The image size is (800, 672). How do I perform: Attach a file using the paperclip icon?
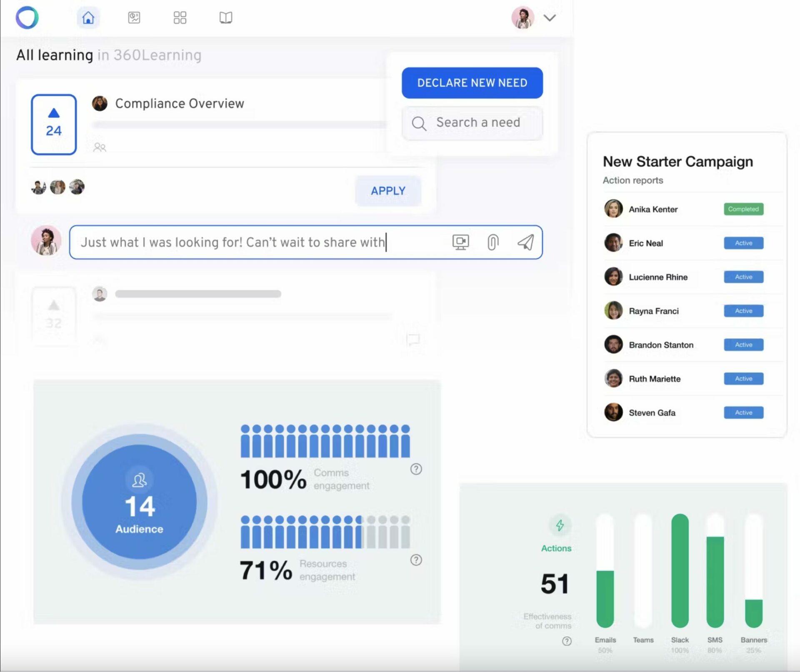(493, 242)
